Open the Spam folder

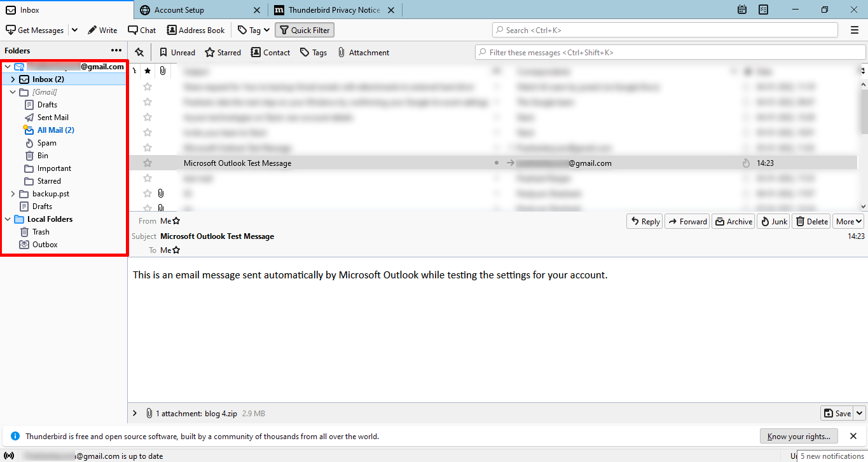pyautogui.click(x=47, y=143)
